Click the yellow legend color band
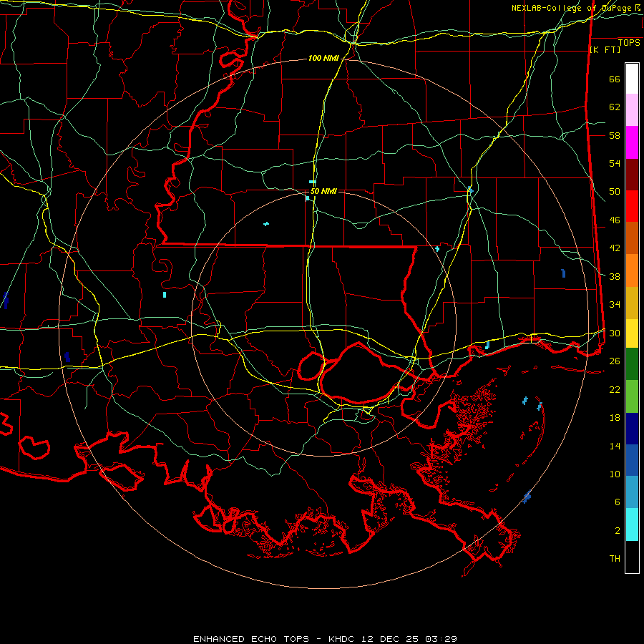 pos(632,333)
